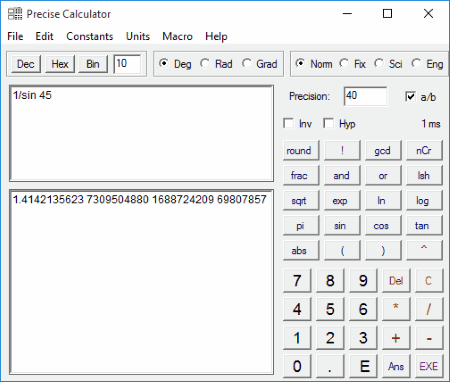Select Grad angle mode
The width and height of the screenshot is (450, 382).
tap(260, 64)
